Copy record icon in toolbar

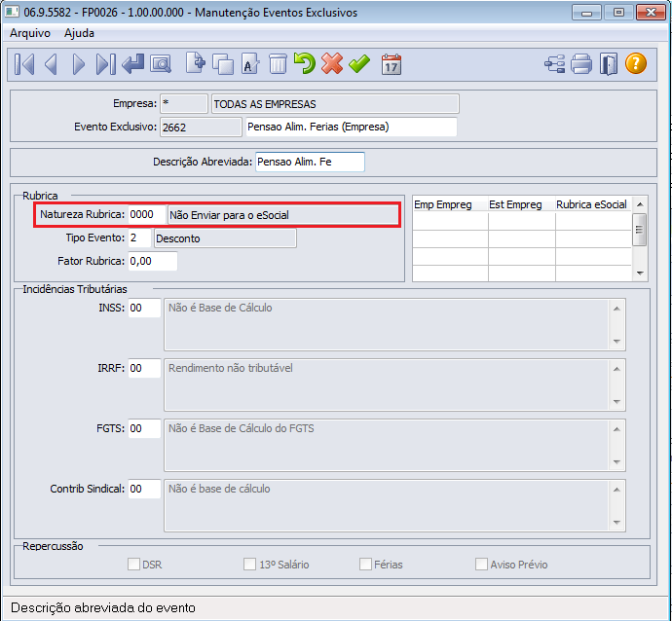pos(223,64)
